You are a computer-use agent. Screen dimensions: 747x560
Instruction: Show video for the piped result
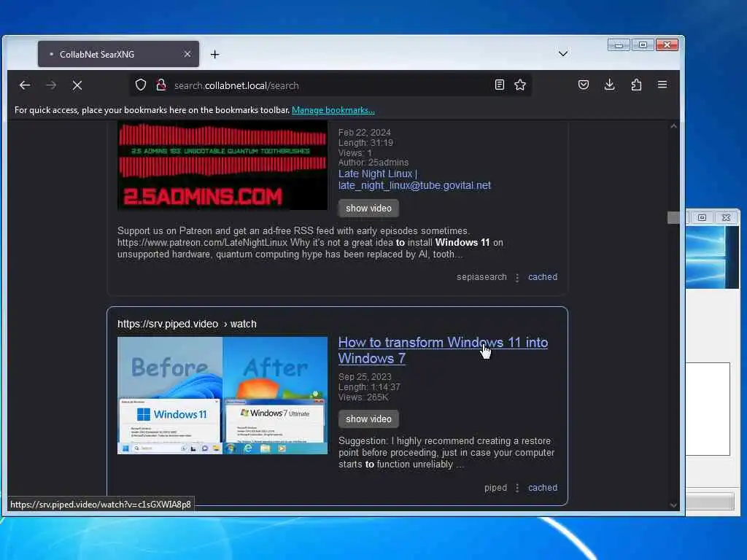[x=368, y=419]
